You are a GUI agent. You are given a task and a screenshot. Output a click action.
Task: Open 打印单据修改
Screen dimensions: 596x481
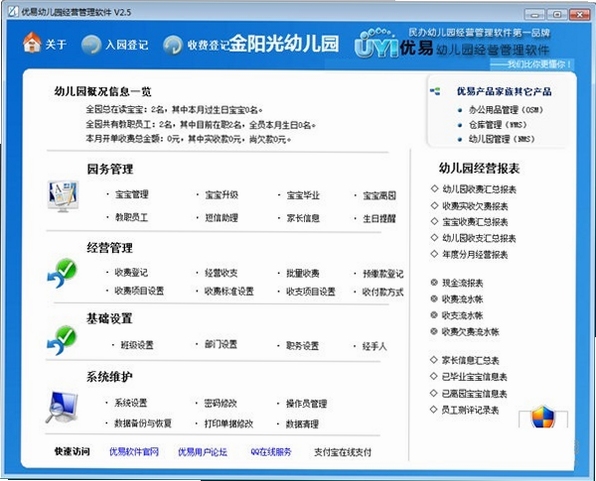[x=229, y=424]
